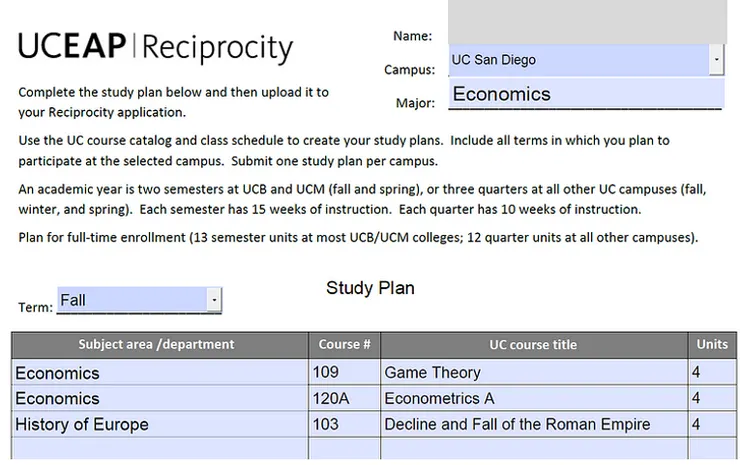Click the first row Economics subject cell
The height and width of the screenshot is (465, 740).
click(x=159, y=373)
